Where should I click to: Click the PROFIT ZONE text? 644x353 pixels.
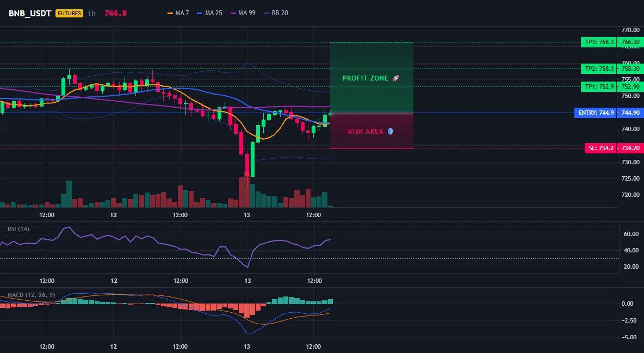(366, 78)
